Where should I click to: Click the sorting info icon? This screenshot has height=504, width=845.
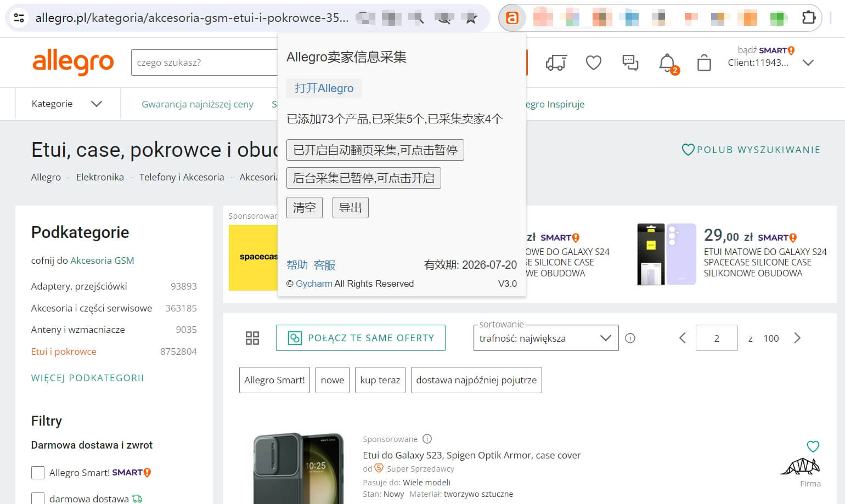[x=630, y=338]
